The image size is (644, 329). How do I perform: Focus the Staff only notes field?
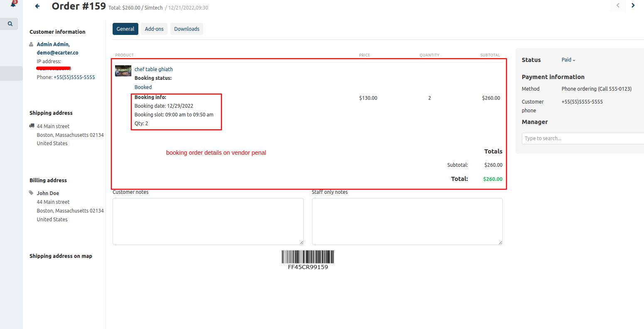click(407, 221)
